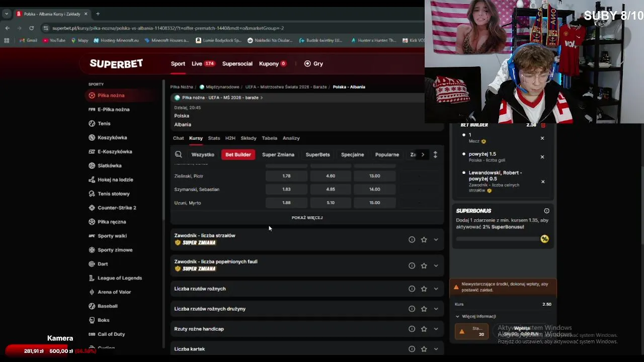Select Counter-Strike 2 esport
This screenshot has height=362, width=644.
click(x=112, y=208)
